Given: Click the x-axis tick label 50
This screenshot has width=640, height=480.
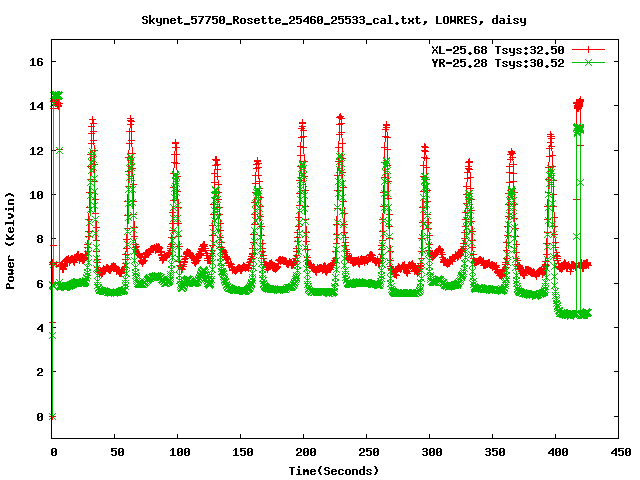Looking at the screenshot, I should pyautogui.click(x=117, y=452).
